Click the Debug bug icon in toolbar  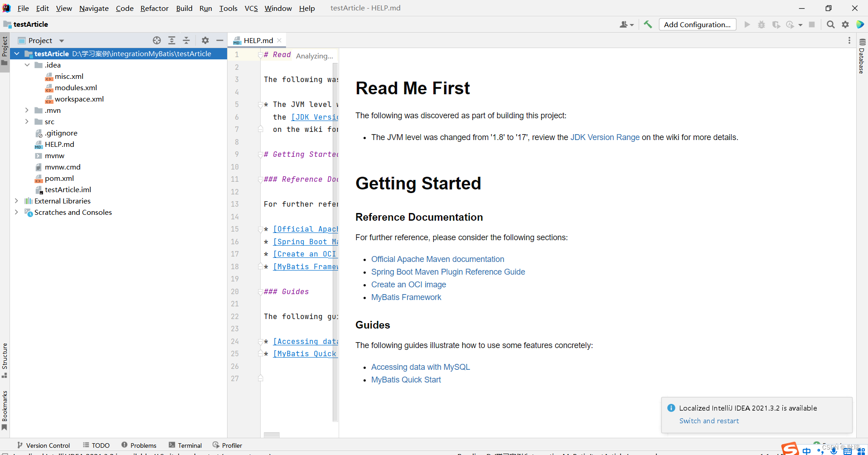761,24
